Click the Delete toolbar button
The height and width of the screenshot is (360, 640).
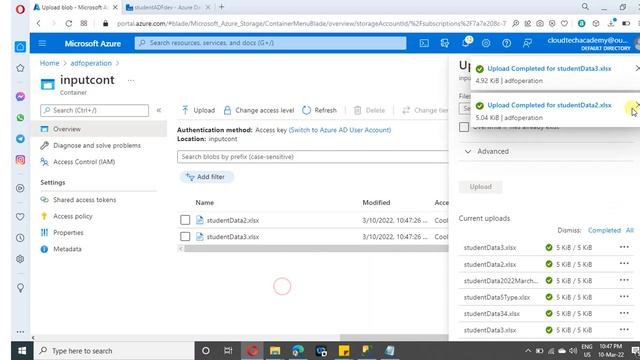(x=369, y=110)
